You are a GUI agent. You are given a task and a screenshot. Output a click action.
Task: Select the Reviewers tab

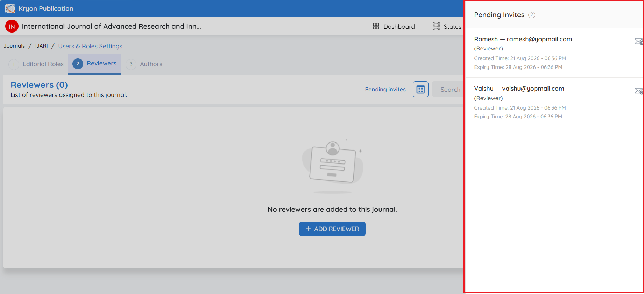tap(94, 64)
